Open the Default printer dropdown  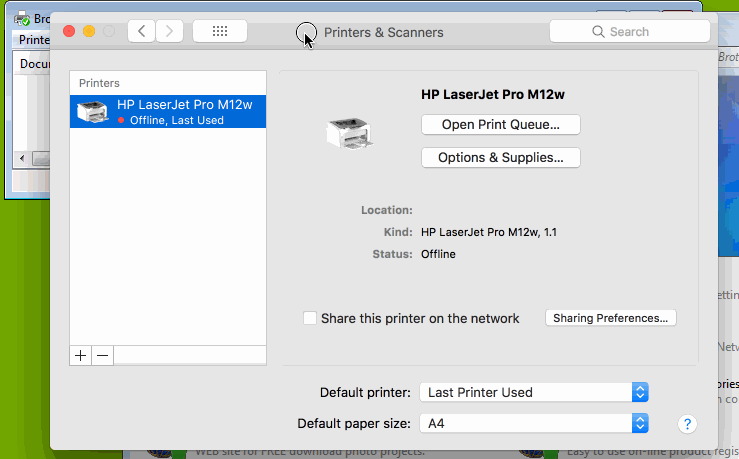[x=534, y=392]
